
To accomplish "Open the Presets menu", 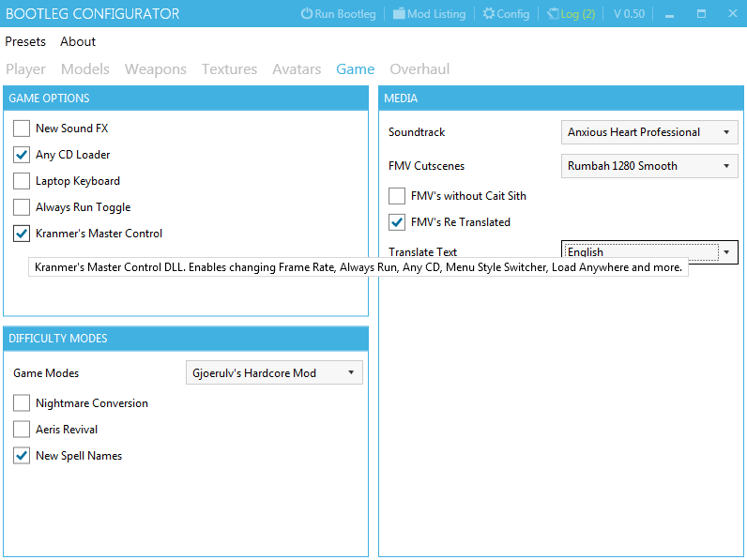I will (25, 41).
